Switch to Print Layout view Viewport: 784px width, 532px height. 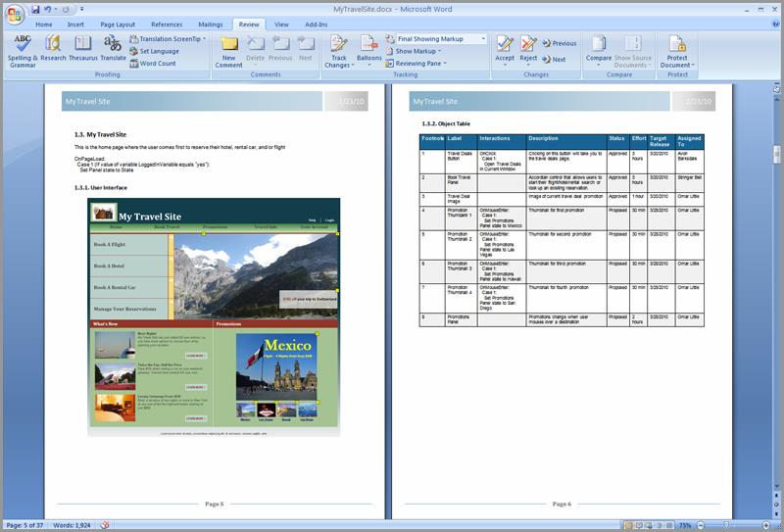(x=627, y=525)
